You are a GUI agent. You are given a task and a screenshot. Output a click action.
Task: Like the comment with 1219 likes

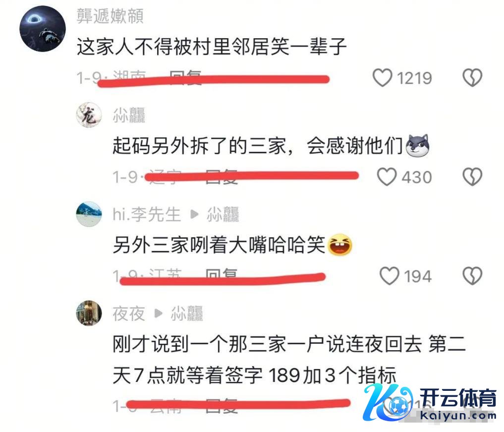point(382,78)
